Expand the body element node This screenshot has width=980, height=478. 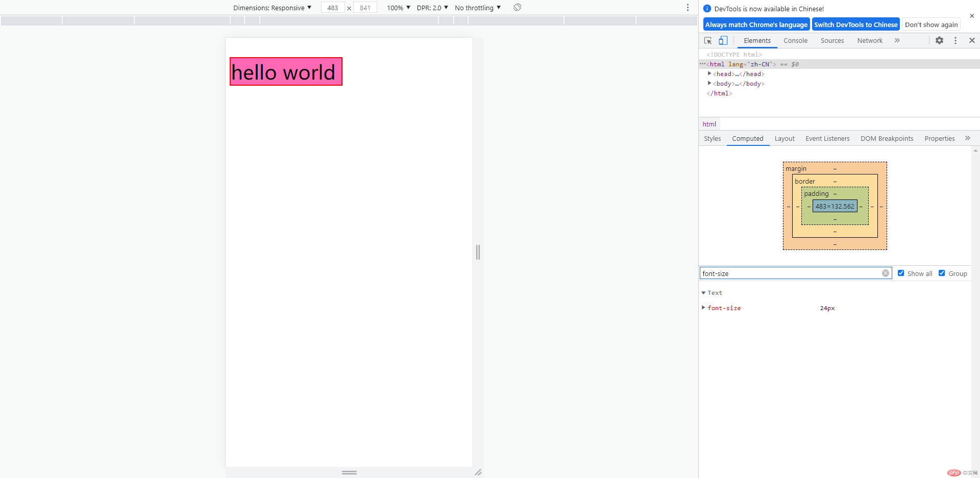[709, 83]
